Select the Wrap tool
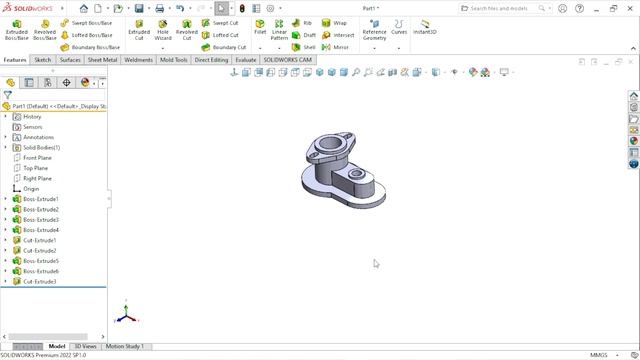Viewport: 640px width, 360px height. click(x=334, y=23)
